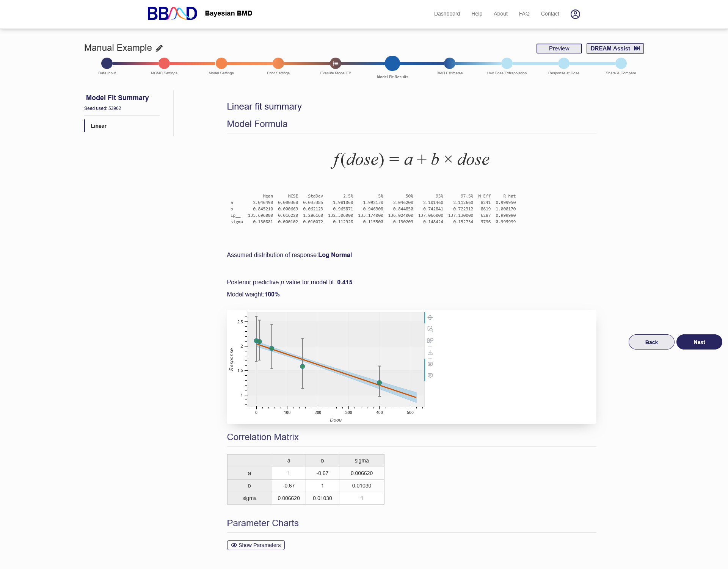Click the plot Save download icon
The image size is (728, 569).
[x=430, y=353]
